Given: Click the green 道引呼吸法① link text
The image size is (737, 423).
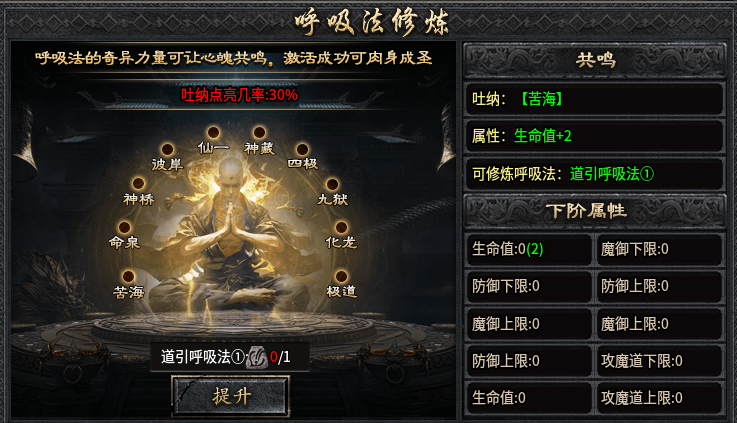Looking at the screenshot, I should click(612, 174).
